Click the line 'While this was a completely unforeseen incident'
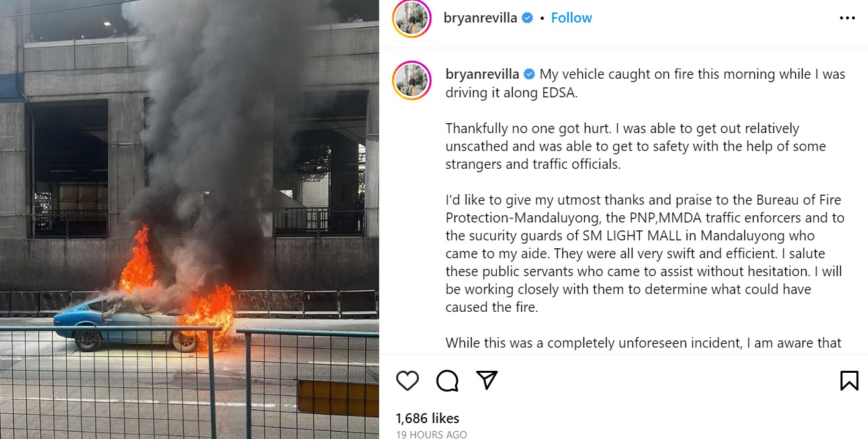 coord(643,343)
